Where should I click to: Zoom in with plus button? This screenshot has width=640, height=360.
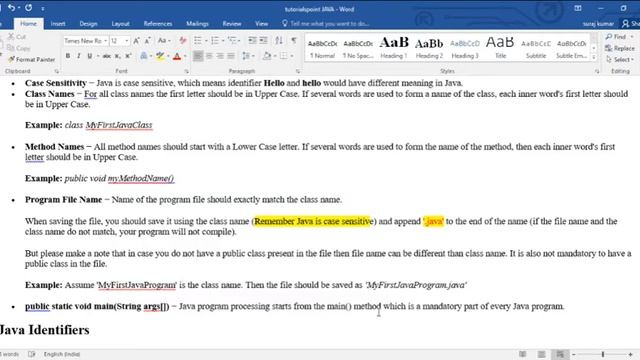tap(631, 354)
